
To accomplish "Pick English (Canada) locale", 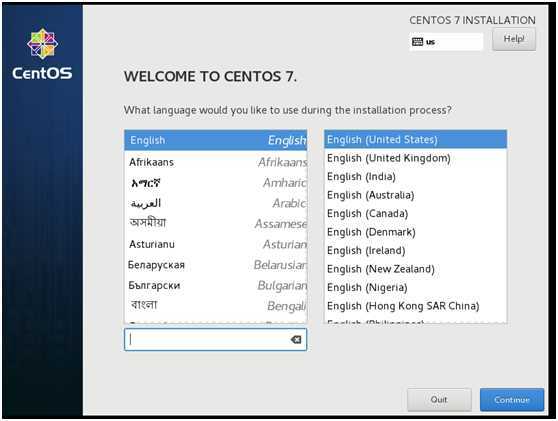I will pos(415,214).
